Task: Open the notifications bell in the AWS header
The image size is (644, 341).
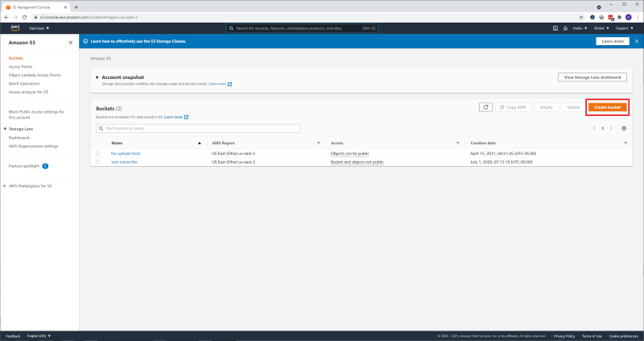Action: coord(565,28)
